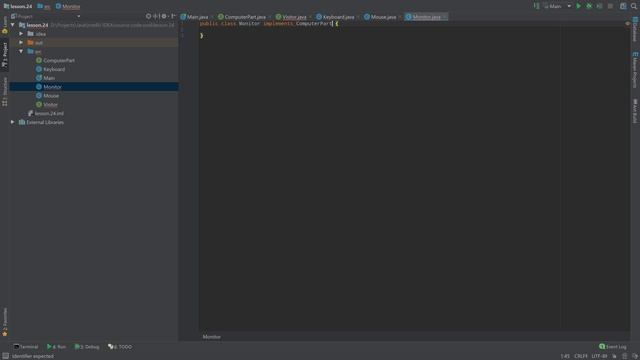
Task: Select Keyboard class in project tree
Action: (54, 69)
